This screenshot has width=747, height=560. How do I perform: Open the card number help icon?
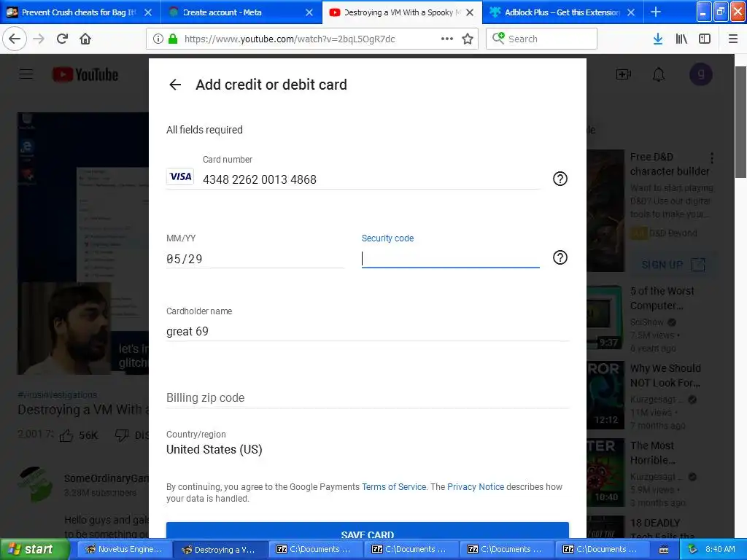pyautogui.click(x=560, y=179)
